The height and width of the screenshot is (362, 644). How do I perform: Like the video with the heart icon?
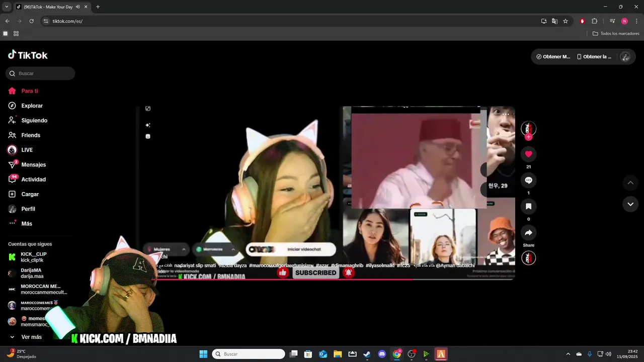(x=528, y=154)
